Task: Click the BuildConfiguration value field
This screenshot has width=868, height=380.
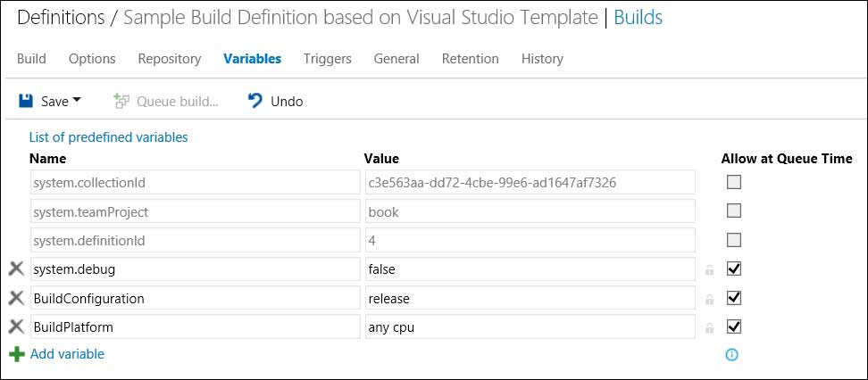Action: pyautogui.click(x=529, y=298)
